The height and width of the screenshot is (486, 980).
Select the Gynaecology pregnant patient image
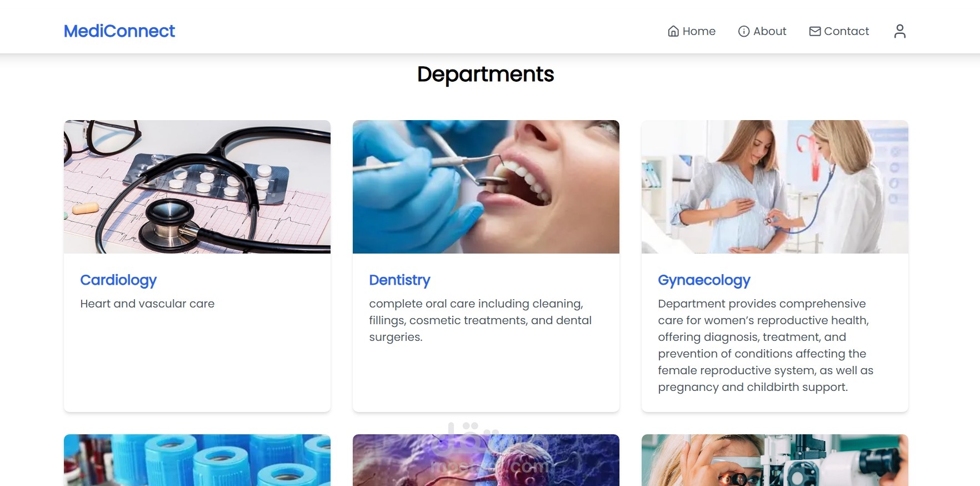click(775, 187)
